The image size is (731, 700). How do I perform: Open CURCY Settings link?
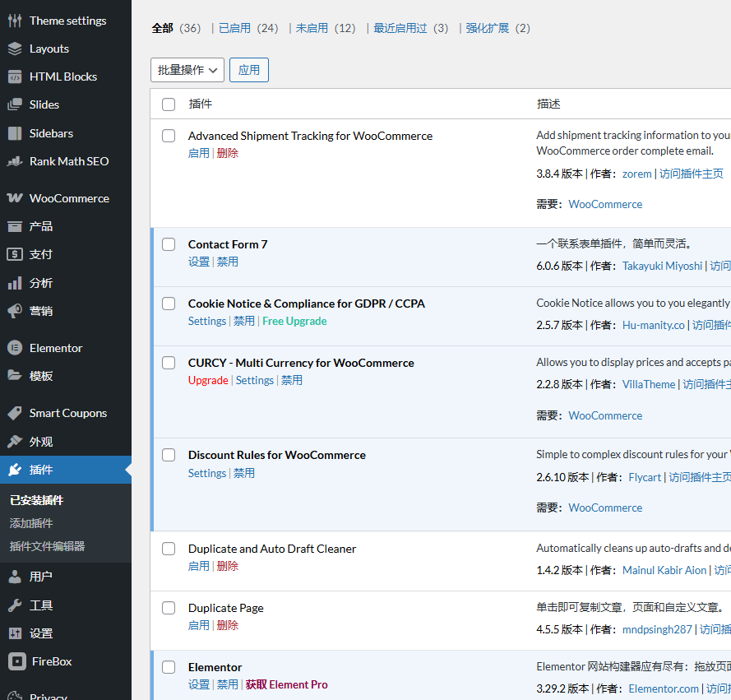coord(255,380)
